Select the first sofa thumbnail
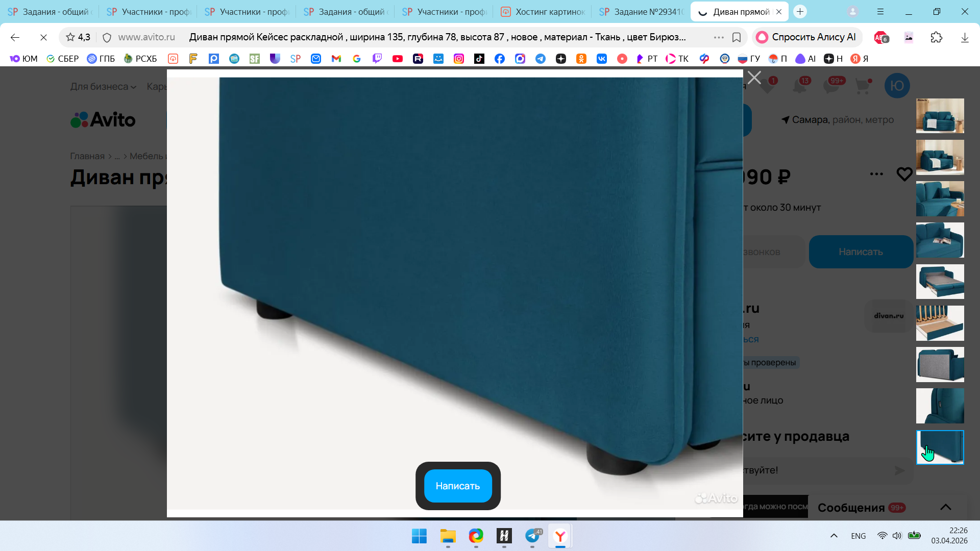The height and width of the screenshot is (551, 980). click(x=940, y=116)
